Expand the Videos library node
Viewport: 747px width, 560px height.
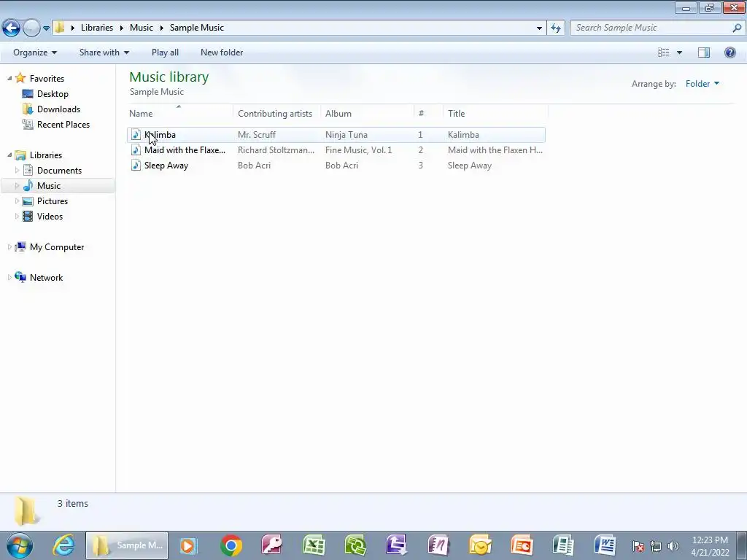18,216
